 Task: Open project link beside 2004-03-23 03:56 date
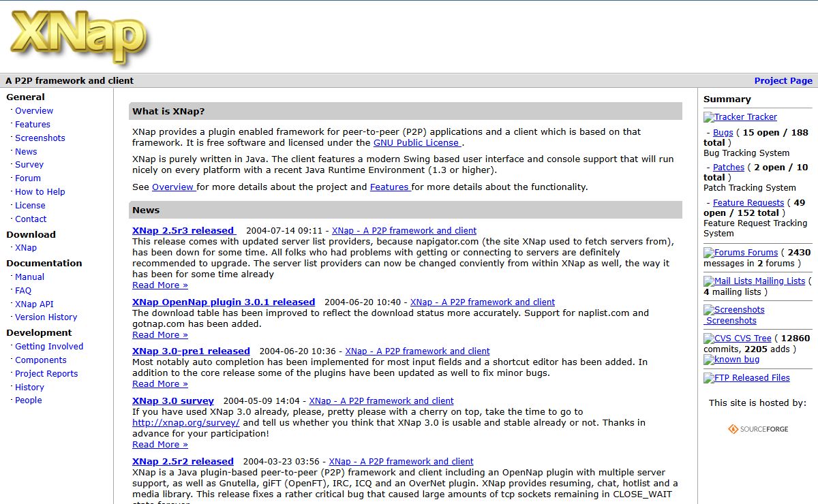click(x=402, y=462)
